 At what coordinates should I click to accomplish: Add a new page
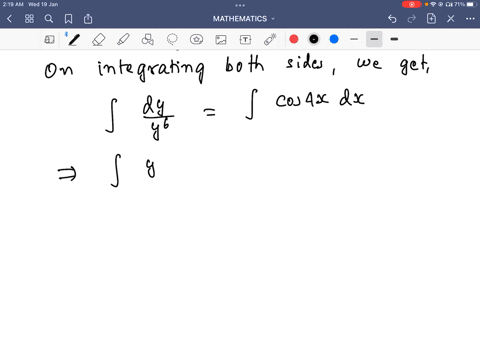pyautogui.click(x=431, y=19)
